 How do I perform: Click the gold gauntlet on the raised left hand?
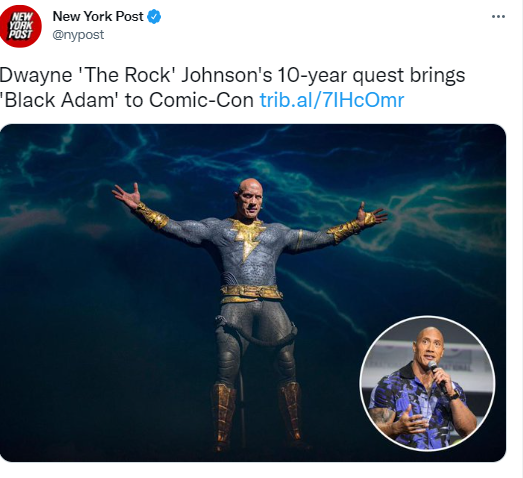tap(151, 215)
